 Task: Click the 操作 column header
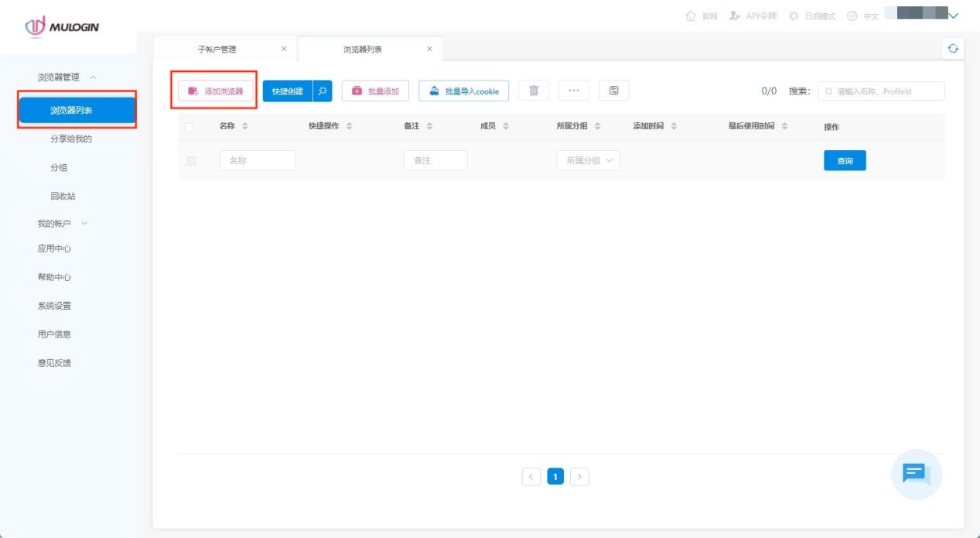coord(831,127)
